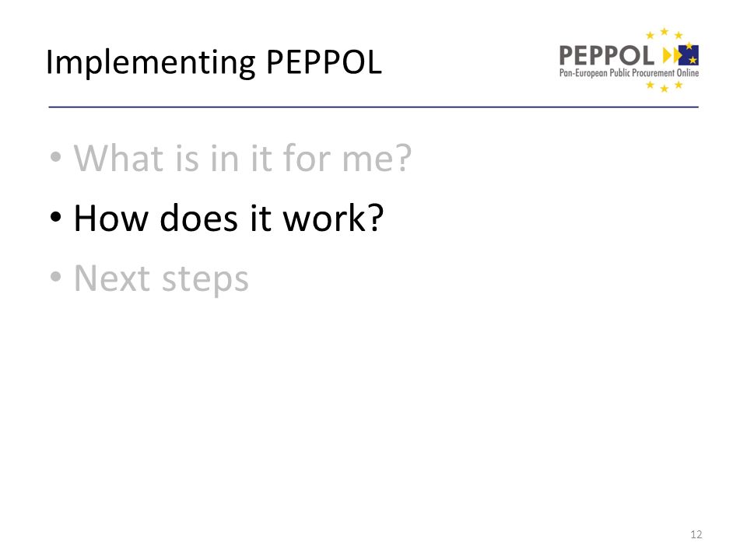Click the yellow stars below the logo

coord(664,86)
